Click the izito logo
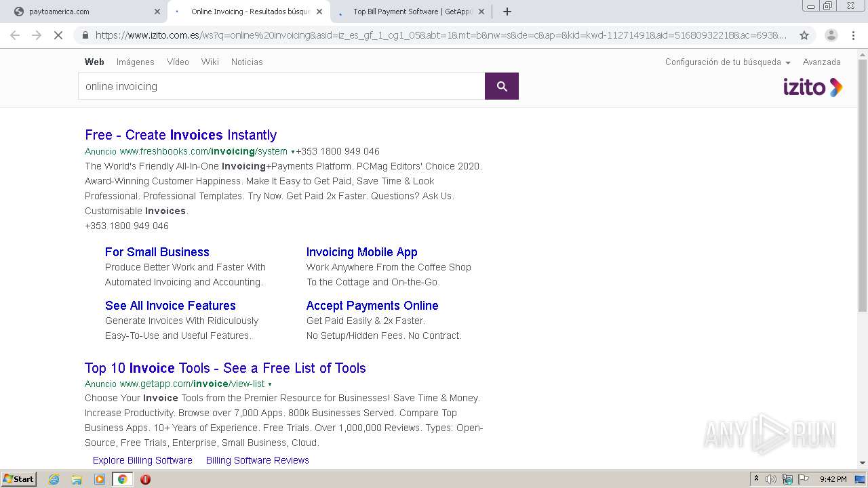This screenshot has height=488, width=868. [812, 87]
